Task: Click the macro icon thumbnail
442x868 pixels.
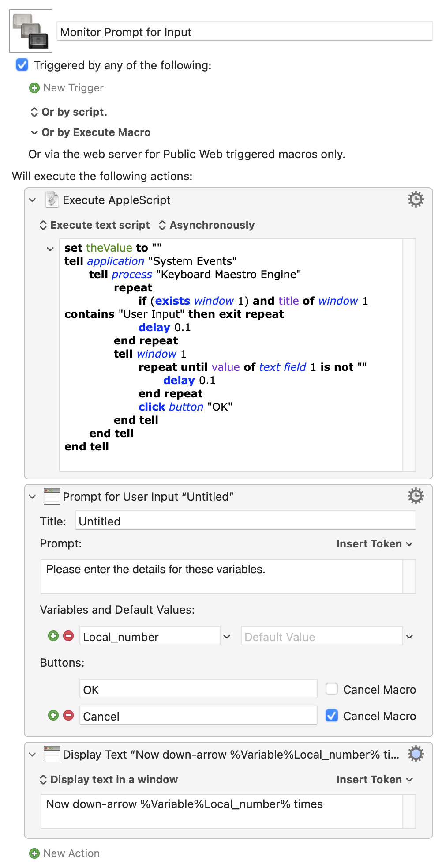Action: click(x=31, y=31)
